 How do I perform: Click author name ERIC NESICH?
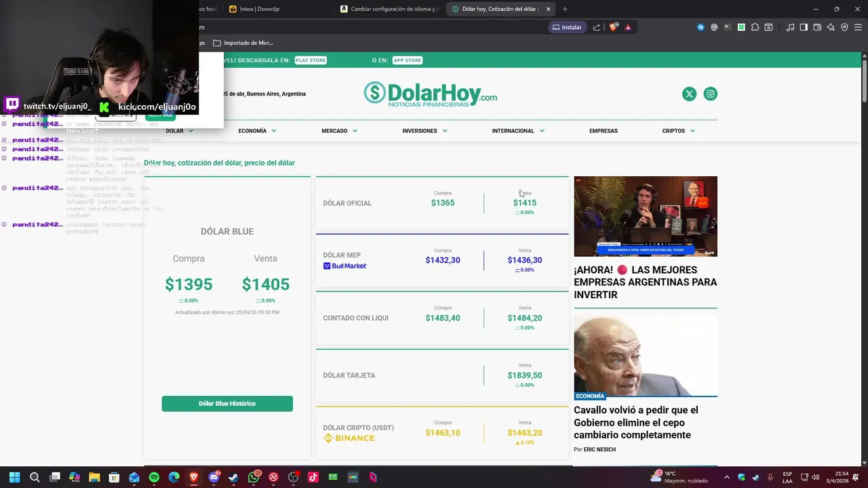pyautogui.click(x=599, y=449)
